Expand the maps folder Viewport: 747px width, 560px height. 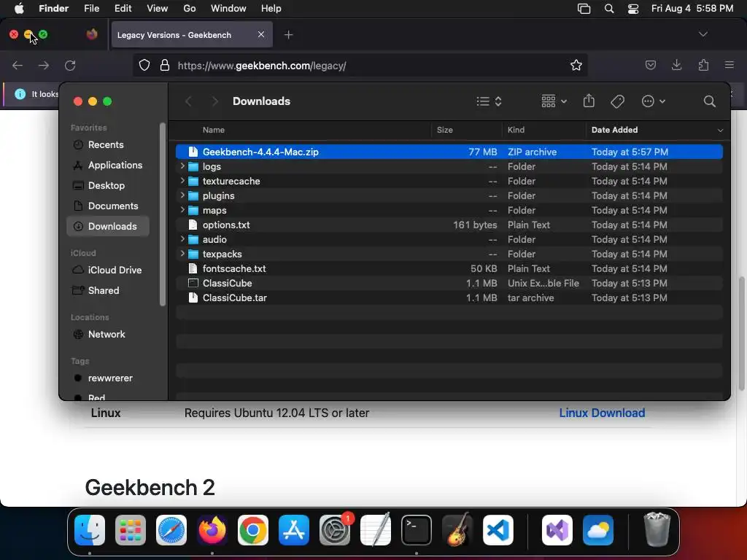coord(182,210)
